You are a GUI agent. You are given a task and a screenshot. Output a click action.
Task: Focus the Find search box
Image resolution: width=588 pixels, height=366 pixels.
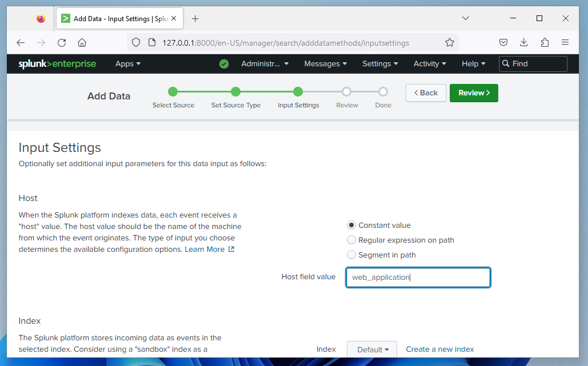(x=533, y=64)
